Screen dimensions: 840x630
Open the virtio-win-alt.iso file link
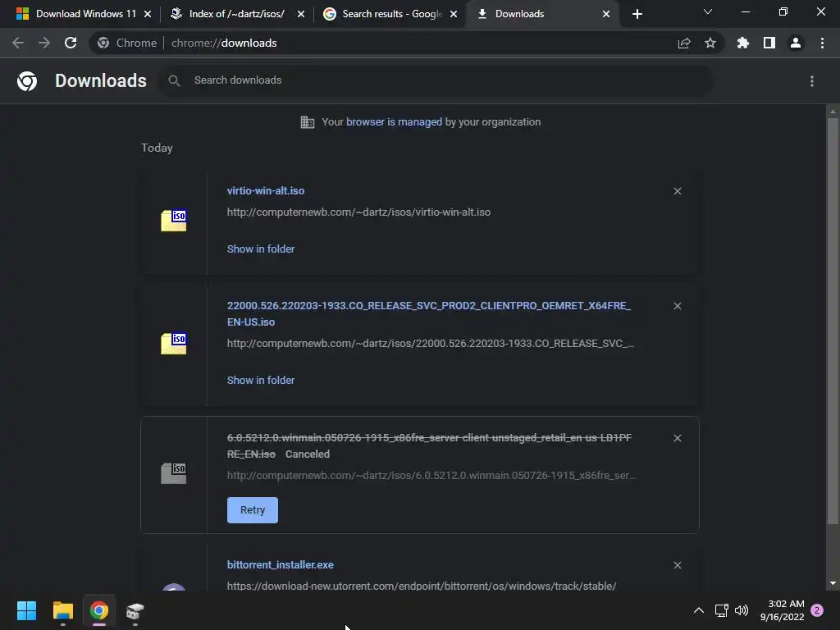coord(266,190)
